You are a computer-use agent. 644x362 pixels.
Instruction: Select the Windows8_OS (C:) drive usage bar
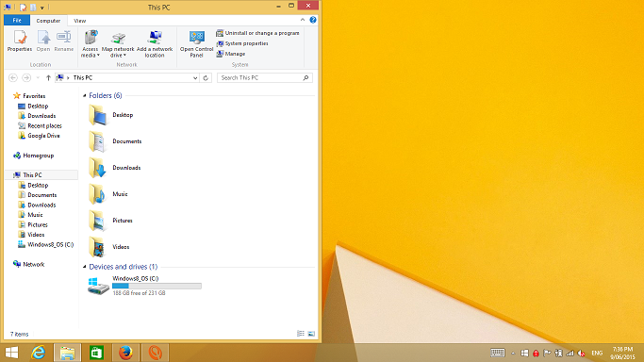157,286
